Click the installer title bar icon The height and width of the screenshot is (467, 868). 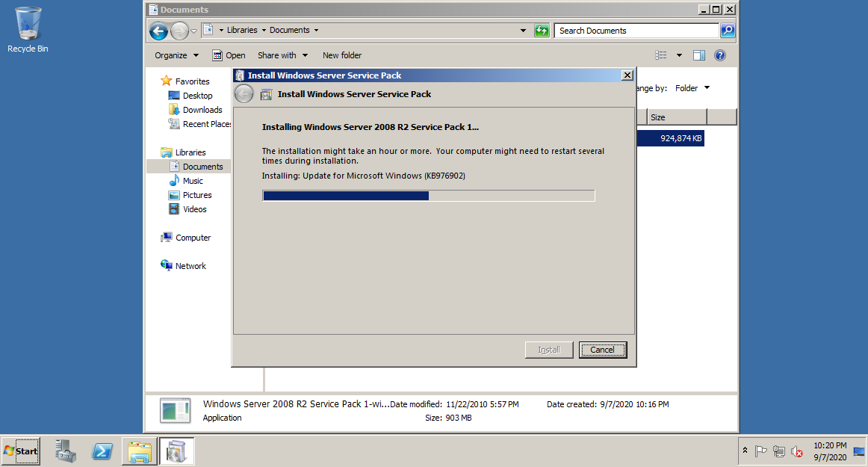click(240, 75)
